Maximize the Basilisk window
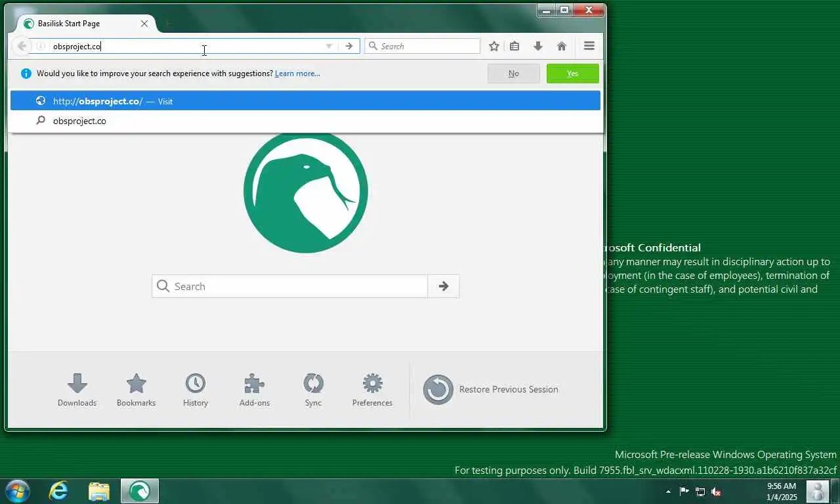 coord(564,10)
